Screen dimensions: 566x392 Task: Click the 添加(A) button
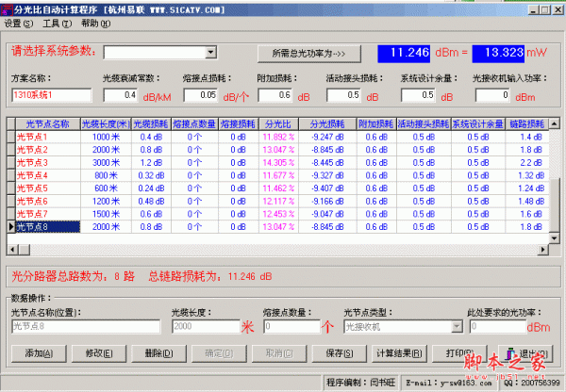[x=39, y=353]
